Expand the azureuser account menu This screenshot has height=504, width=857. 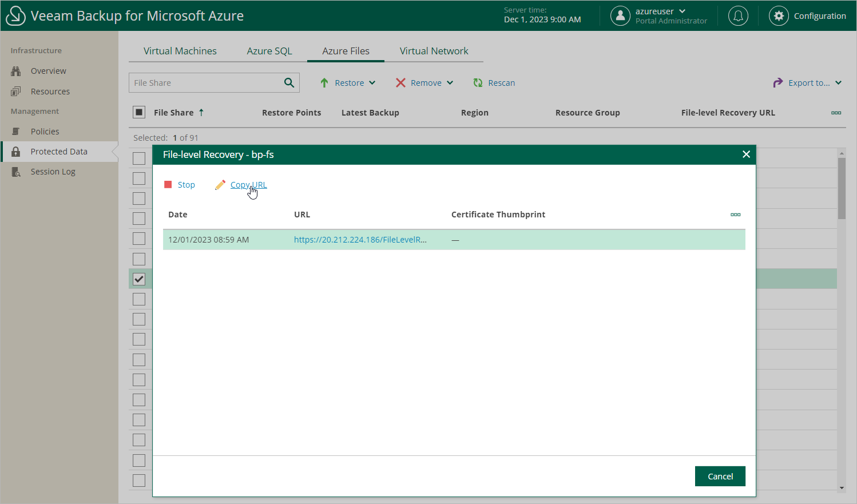[683, 11]
